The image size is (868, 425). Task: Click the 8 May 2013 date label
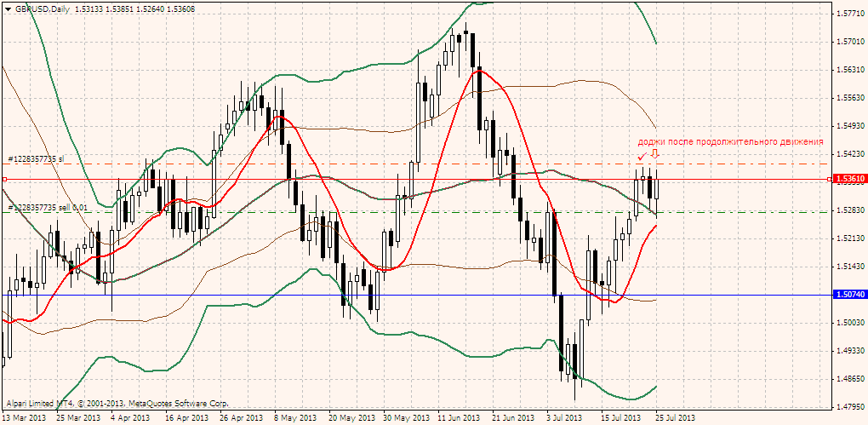click(x=294, y=417)
